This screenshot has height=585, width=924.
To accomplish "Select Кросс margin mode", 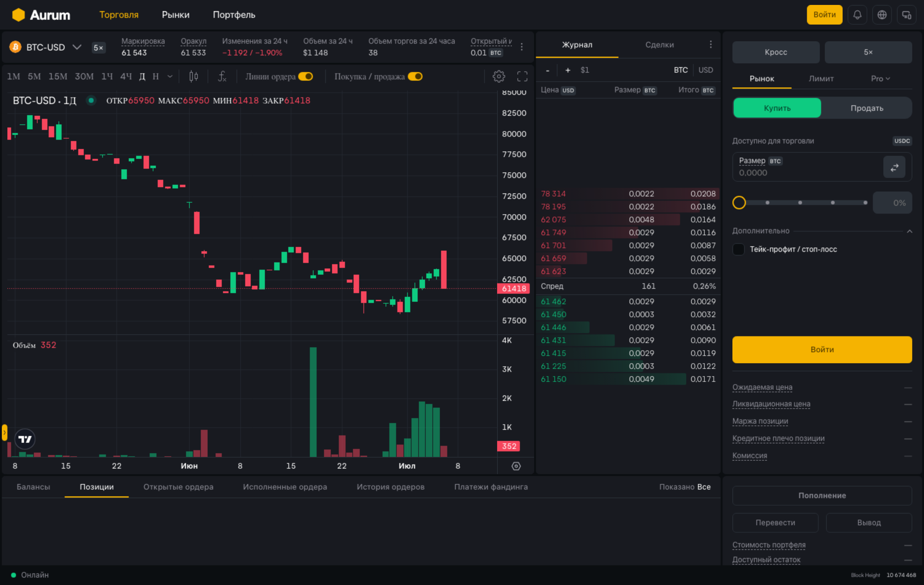I will (776, 52).
